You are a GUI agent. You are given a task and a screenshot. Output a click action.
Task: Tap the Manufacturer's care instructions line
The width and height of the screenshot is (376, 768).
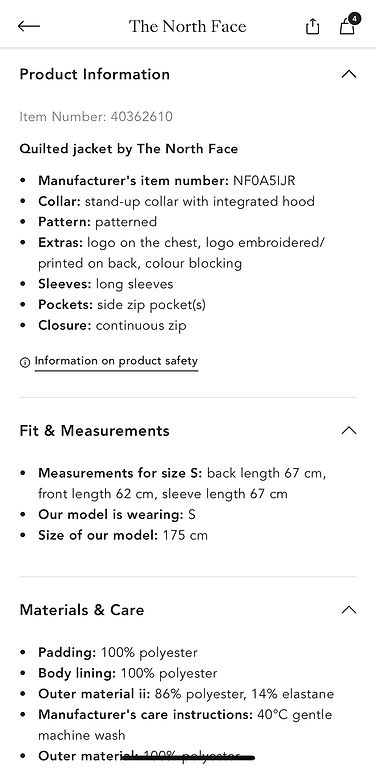[185, 724]
